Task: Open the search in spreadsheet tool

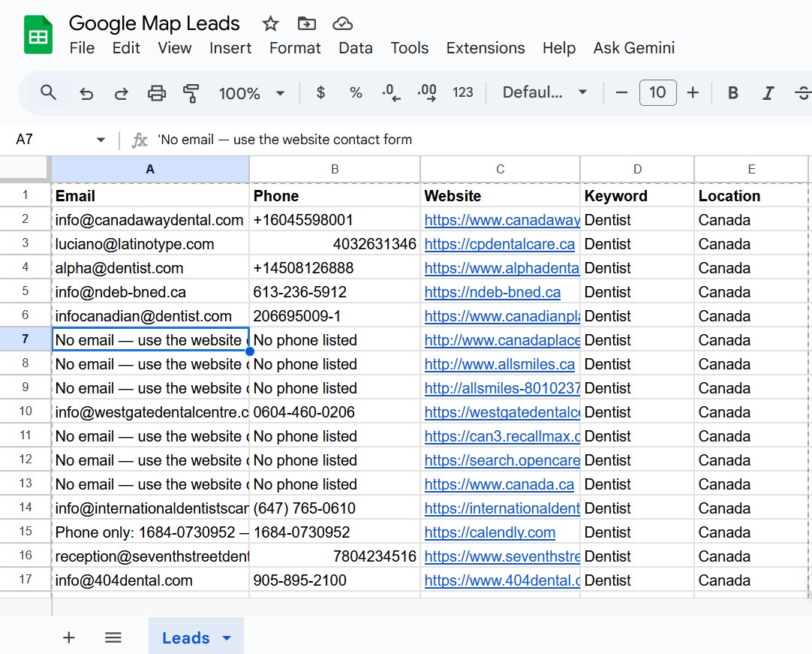Action: [49, 92]
